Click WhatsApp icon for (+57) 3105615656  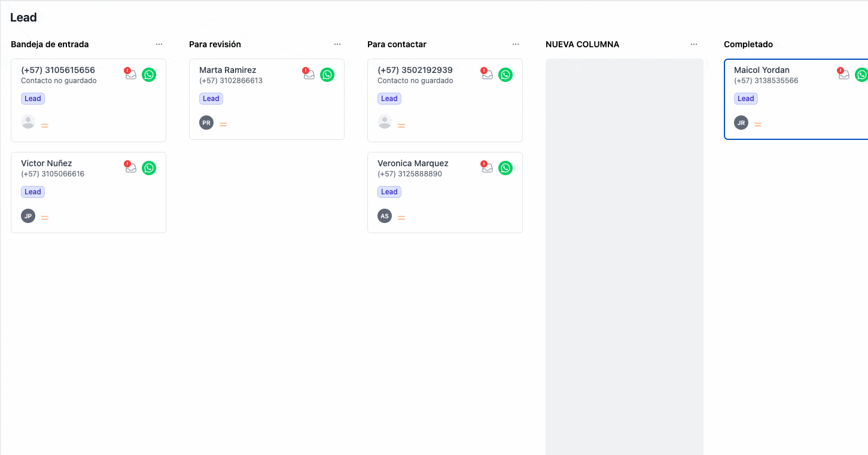[149, 75]
